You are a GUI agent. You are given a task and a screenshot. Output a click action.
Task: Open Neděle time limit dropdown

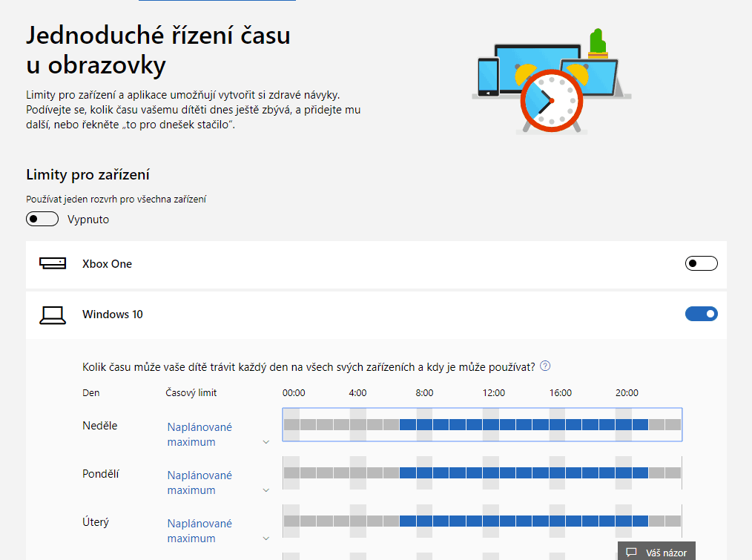(265, 442)
